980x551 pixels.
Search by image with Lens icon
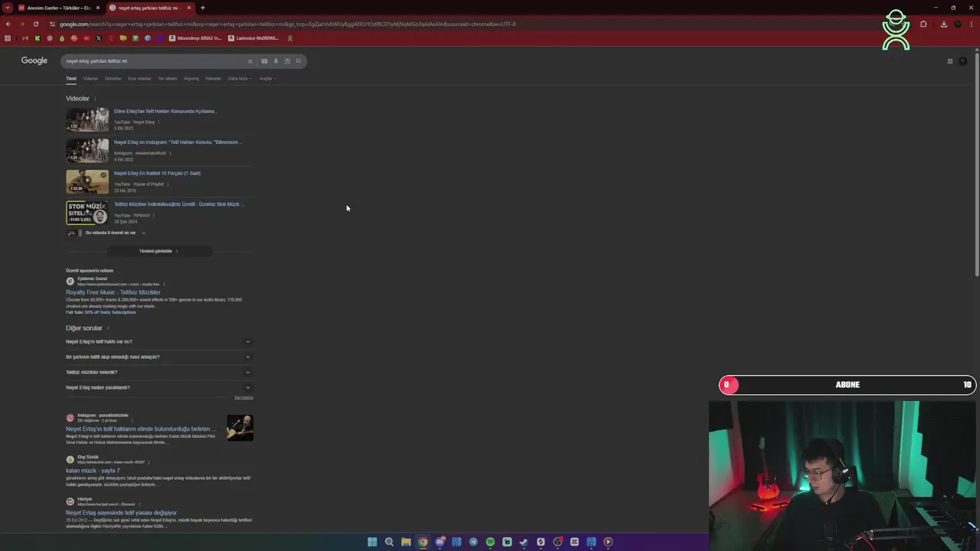287,61
